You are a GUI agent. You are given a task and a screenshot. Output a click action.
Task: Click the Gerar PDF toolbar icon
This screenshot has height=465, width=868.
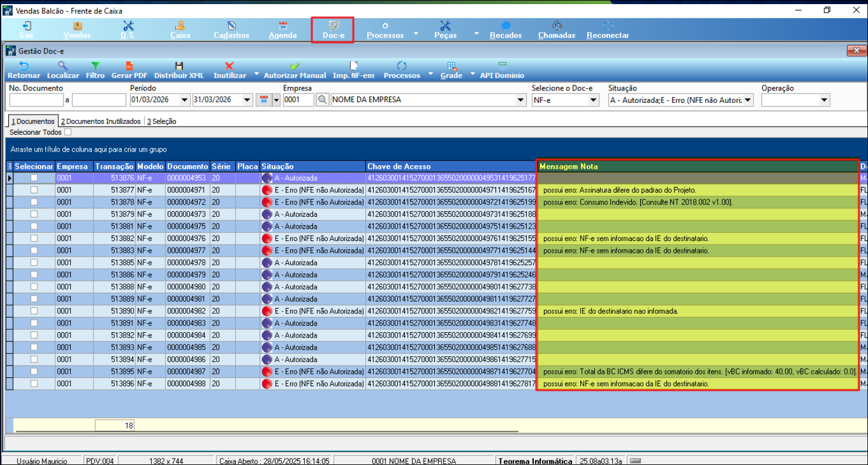[x=129, y=66]
